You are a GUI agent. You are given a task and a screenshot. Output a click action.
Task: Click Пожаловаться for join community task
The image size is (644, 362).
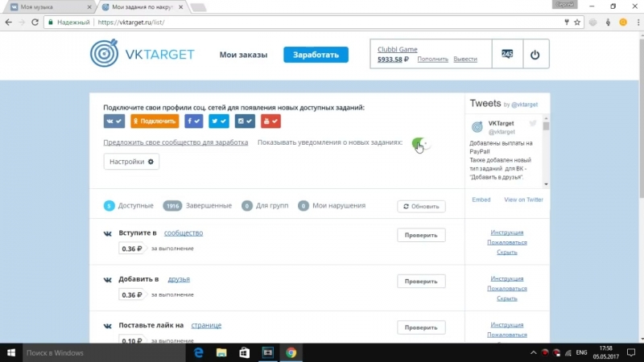tap(507, 242)
